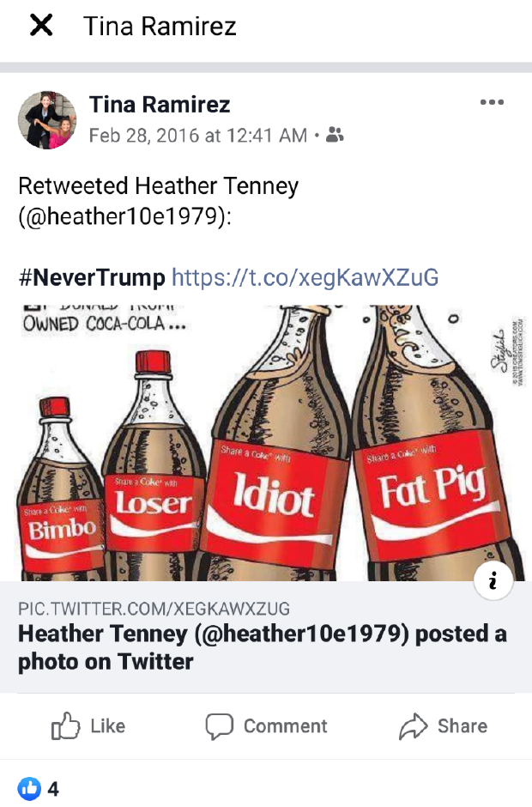Viewport: 532px width, 807px height.
Task: Open the three-dot post options menu
Action: (492, 102)
